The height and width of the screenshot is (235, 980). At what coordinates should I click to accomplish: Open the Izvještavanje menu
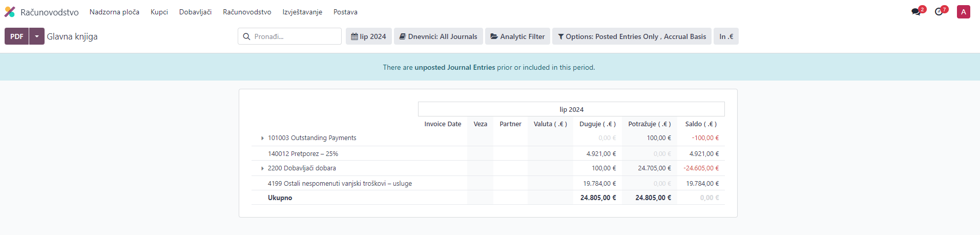click(x=302, y=12)
